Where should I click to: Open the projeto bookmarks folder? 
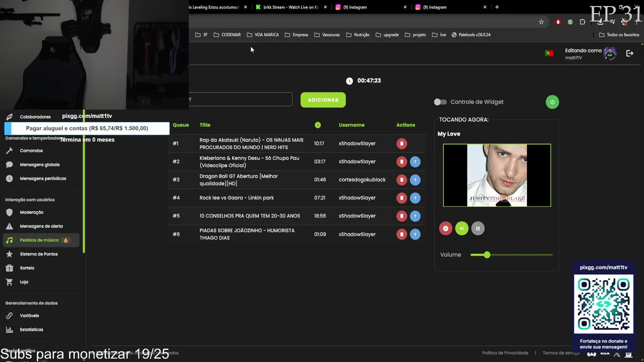click(415, 35)
